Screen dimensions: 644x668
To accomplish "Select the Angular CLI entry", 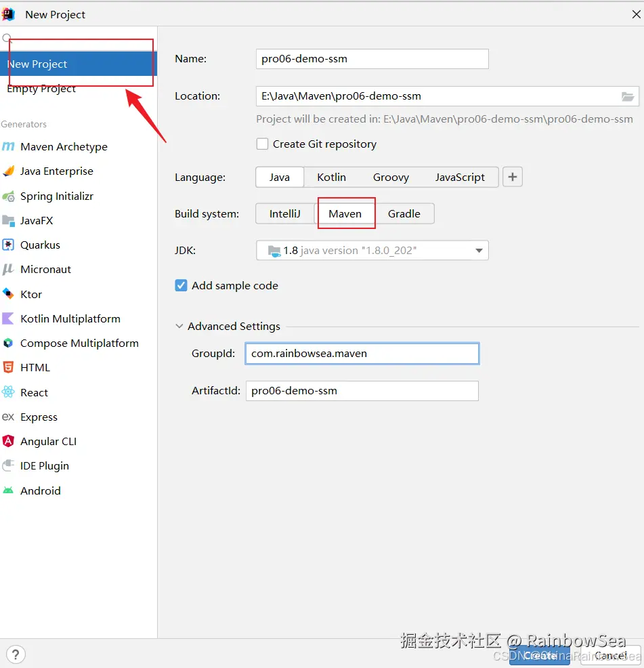I will [79, 441].
